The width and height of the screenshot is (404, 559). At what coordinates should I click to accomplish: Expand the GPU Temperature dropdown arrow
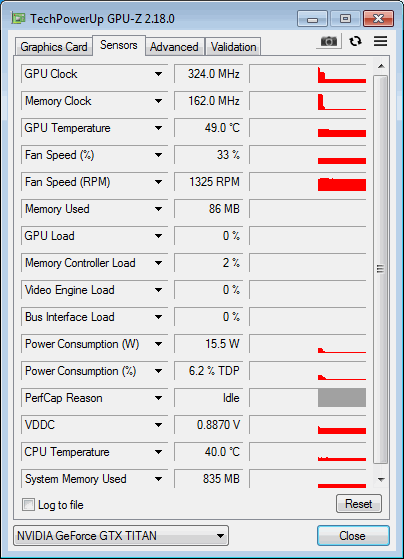tap(158, 128)
